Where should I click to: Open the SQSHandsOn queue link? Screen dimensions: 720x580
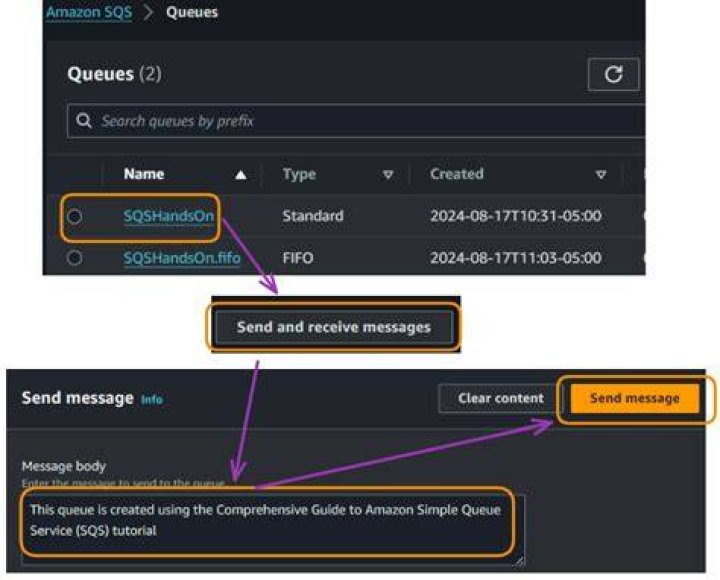pos(169,216)
